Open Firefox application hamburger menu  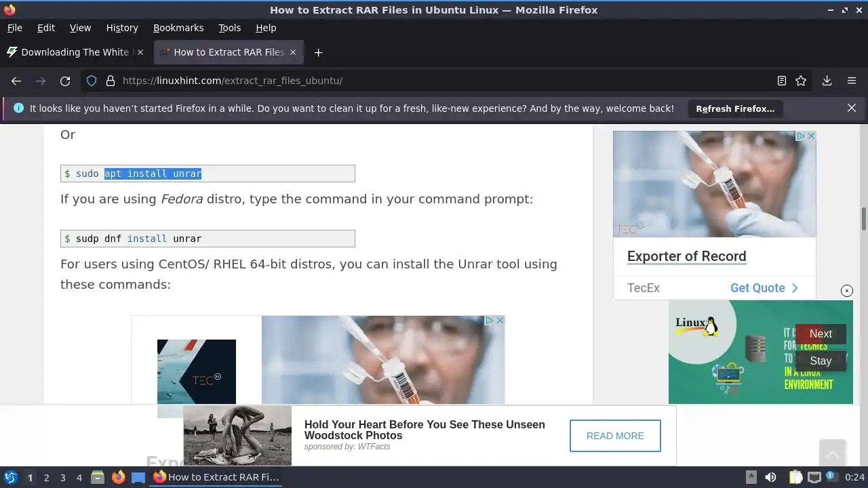pos(852,81)
